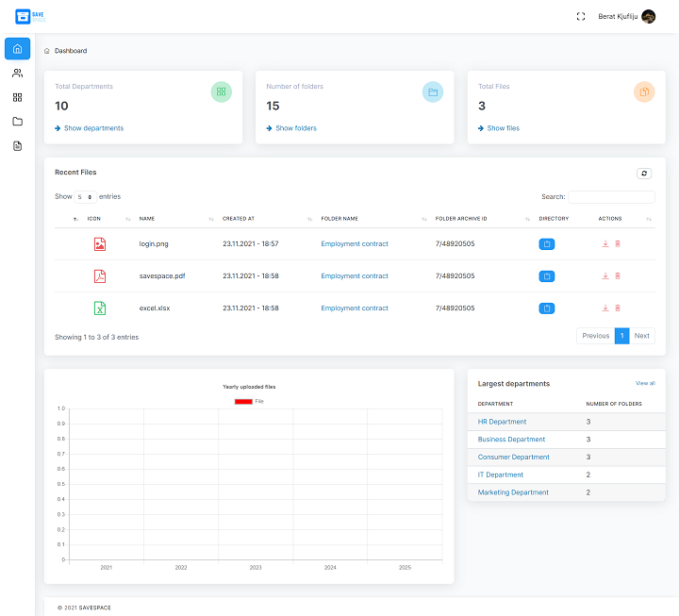Download the login.png file
The height and width of the screenshot is (616, 679).
coord(605,244)
